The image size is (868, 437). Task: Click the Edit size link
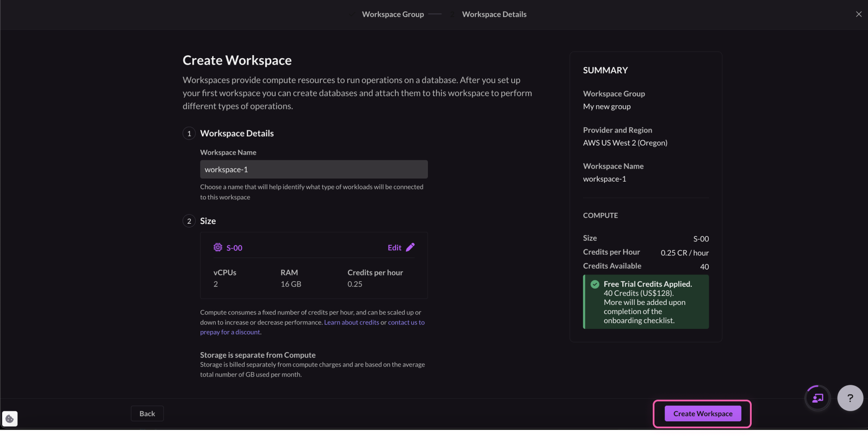(x=394, y=248)
